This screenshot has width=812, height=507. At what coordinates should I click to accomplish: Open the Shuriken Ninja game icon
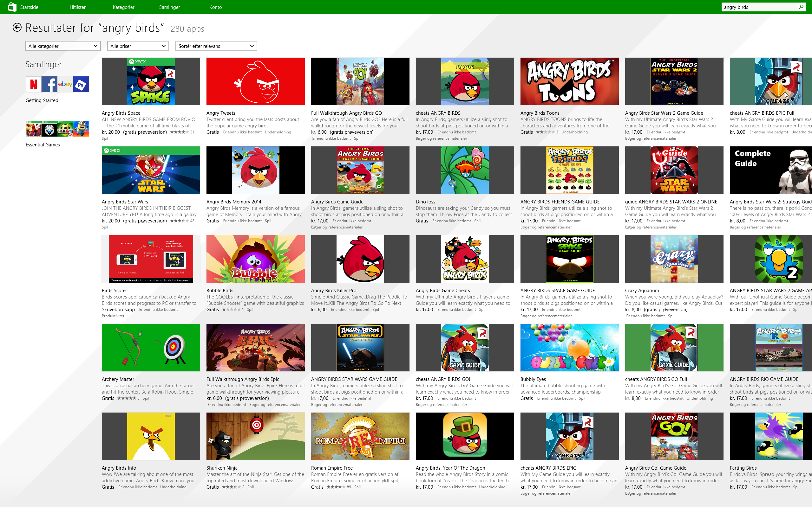(255, 436)
